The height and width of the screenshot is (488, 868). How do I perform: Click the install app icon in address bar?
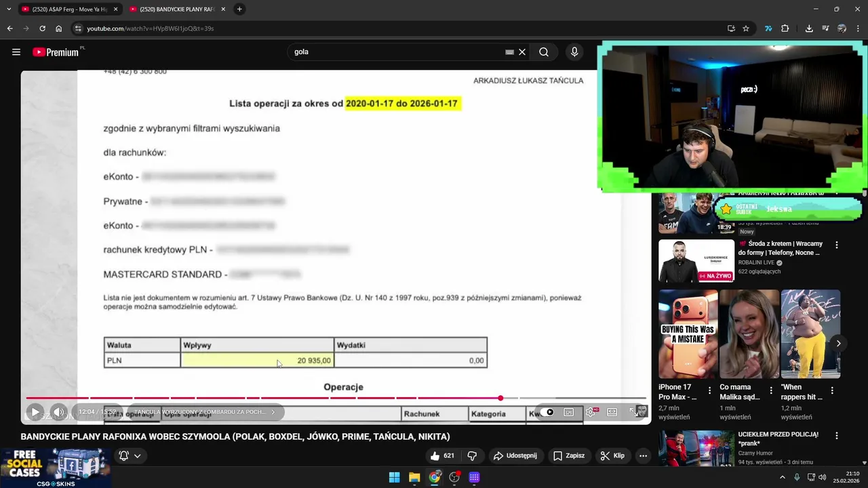[731, 28]
